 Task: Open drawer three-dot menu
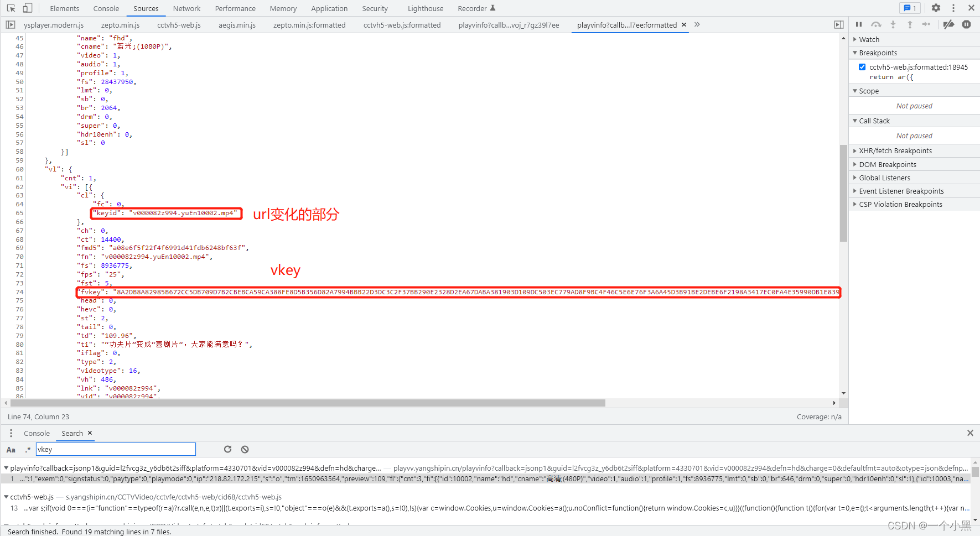tap(11, 433)
